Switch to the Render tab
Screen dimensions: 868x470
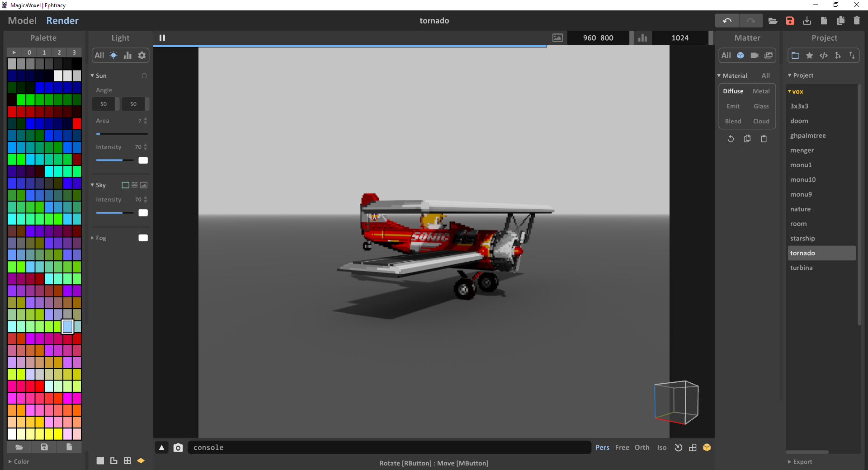point(62,21)
